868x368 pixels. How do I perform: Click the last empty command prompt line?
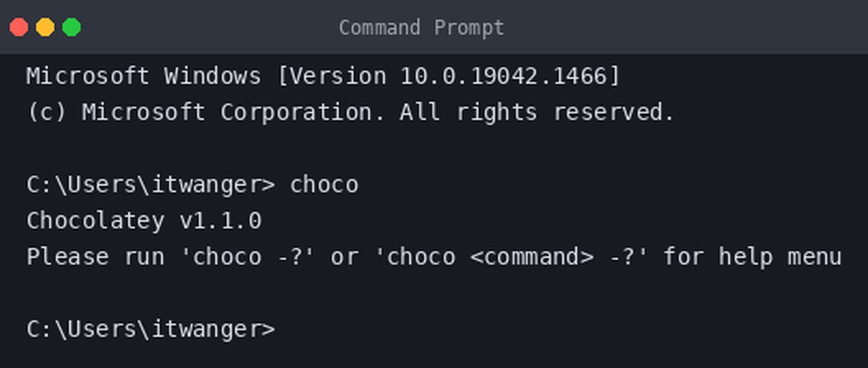pyautogui.click(x=150, y=330)
